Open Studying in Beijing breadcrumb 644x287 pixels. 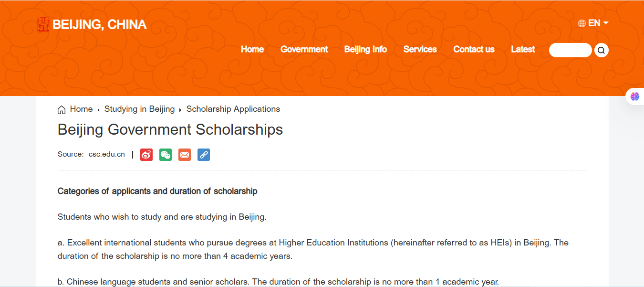tap(139, 109)
